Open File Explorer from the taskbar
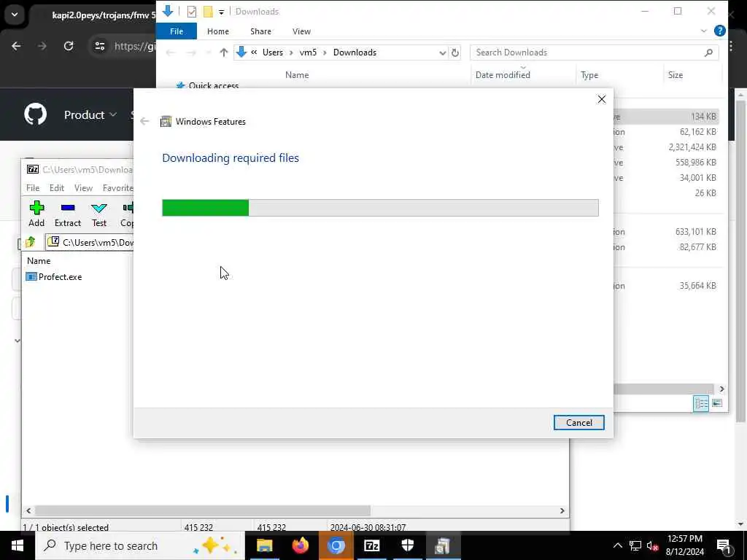This screenshot has height=560, width=747. (264, 545)
